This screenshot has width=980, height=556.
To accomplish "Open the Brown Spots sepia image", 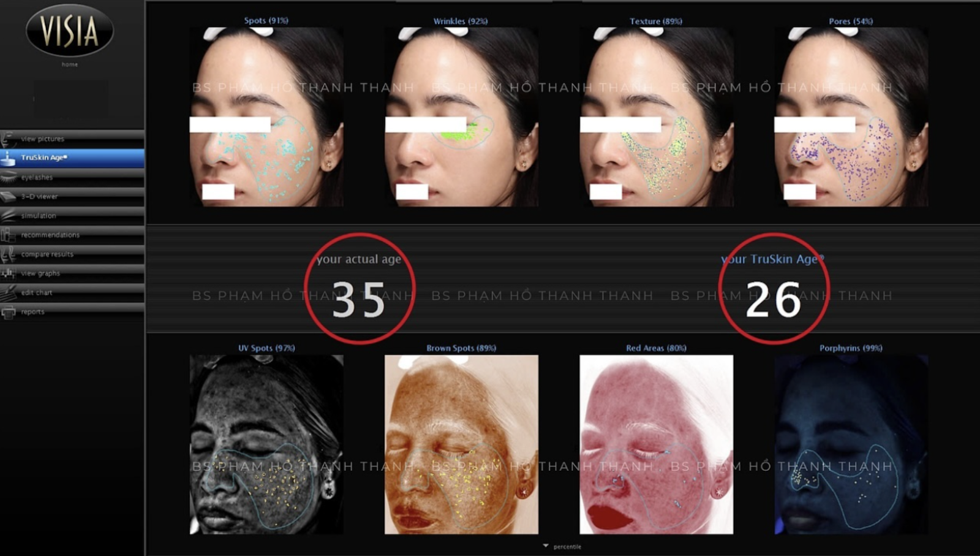I will click(461, 444).
